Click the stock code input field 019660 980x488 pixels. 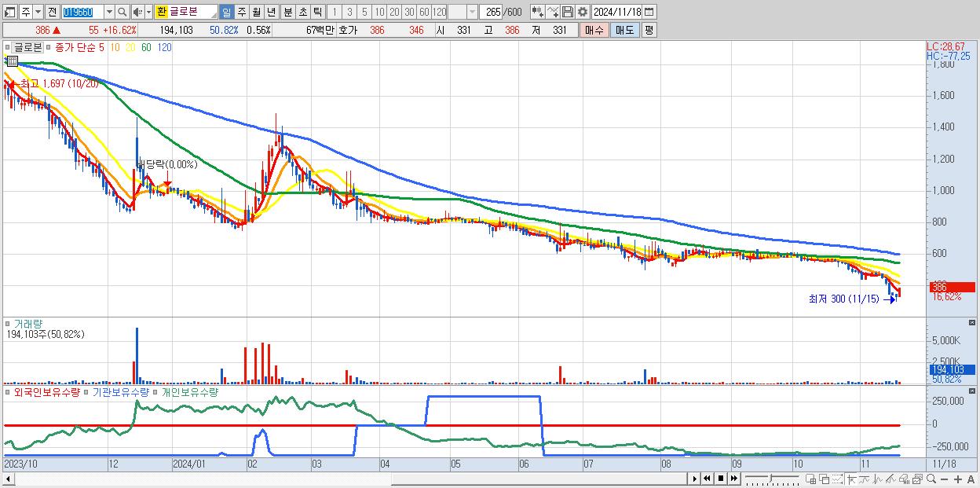click(x=82, y=12)
